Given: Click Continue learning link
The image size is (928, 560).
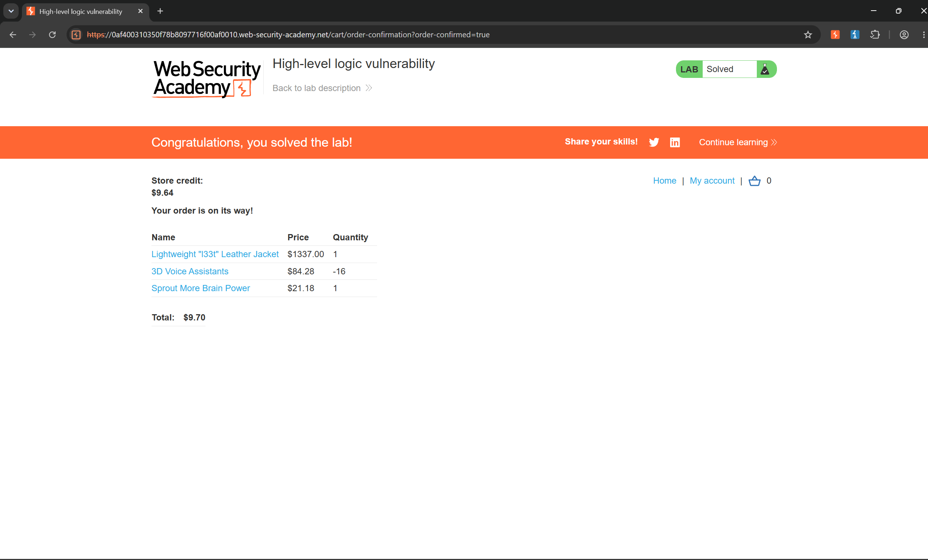Looking at the screenshot, I should pyautogui.click(x=738, y=142).
